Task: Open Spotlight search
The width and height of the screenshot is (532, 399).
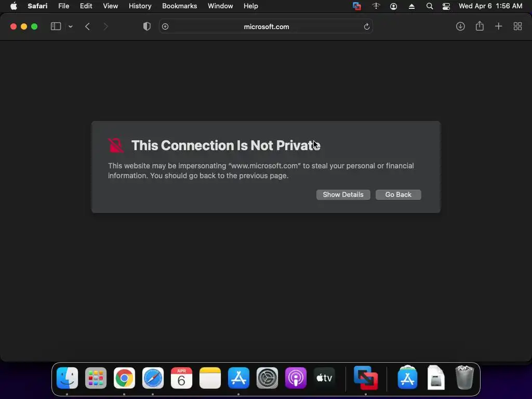Action: 430,6
